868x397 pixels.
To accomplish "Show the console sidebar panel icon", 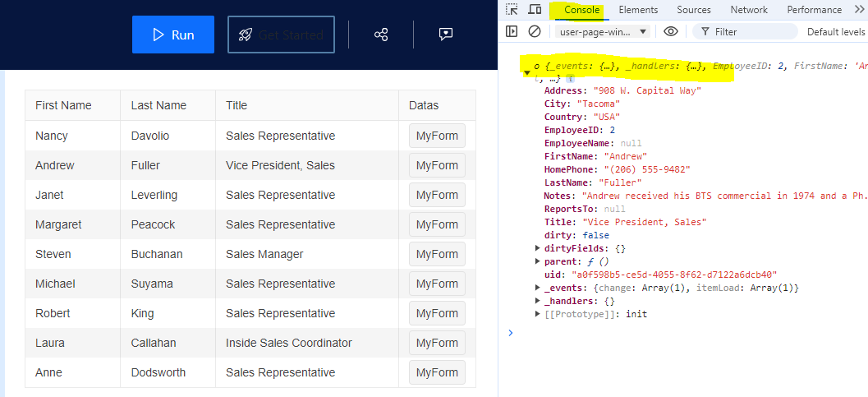I will [x=512, y=31].
